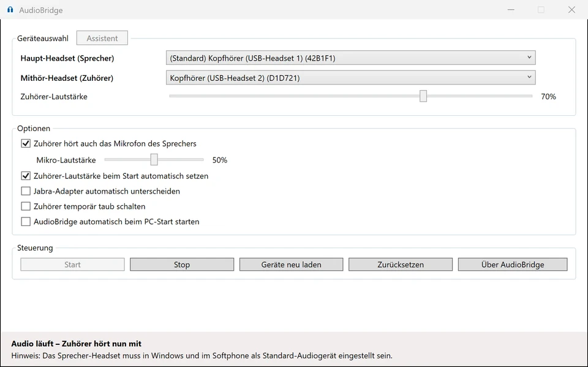Click the 70% listener volume value
The width and height of the screenshot is (588, 367).
pos(548,96)
